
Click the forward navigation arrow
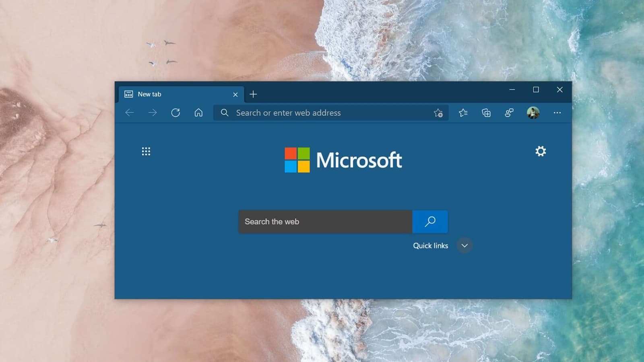point(153,113)
